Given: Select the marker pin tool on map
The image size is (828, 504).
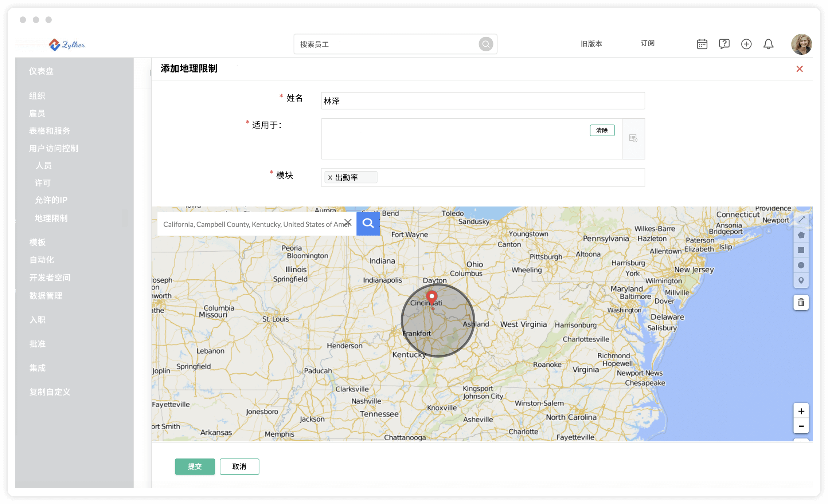Looking at the screenshot, I should click(801, 280).
